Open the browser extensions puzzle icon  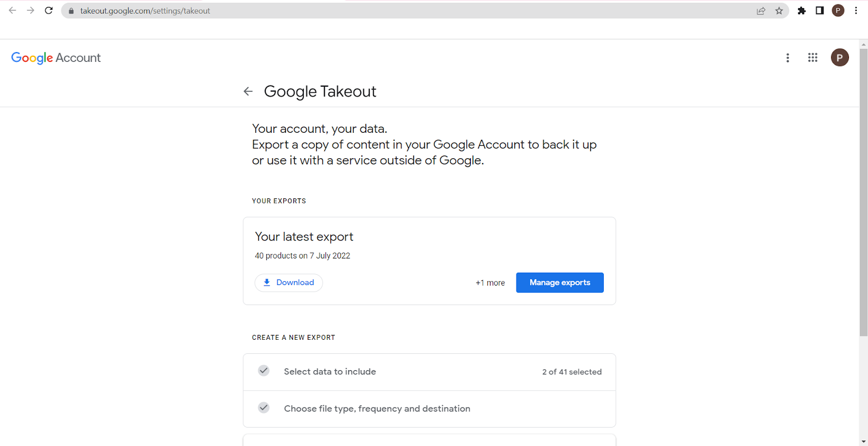(x=802, y=11)
